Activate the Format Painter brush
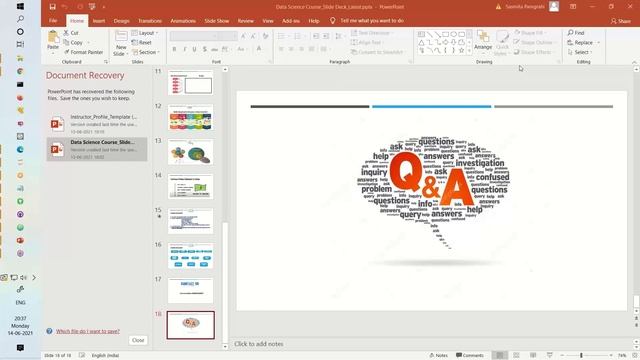Image resolution: width=640 pixels, height=360 pixels. pyautogui.click(x=83, y=52)
